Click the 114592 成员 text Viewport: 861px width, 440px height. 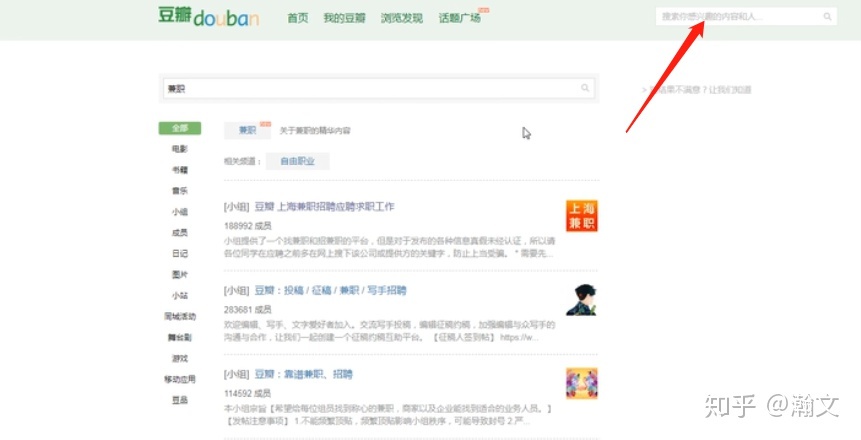(x=248, y=393)
